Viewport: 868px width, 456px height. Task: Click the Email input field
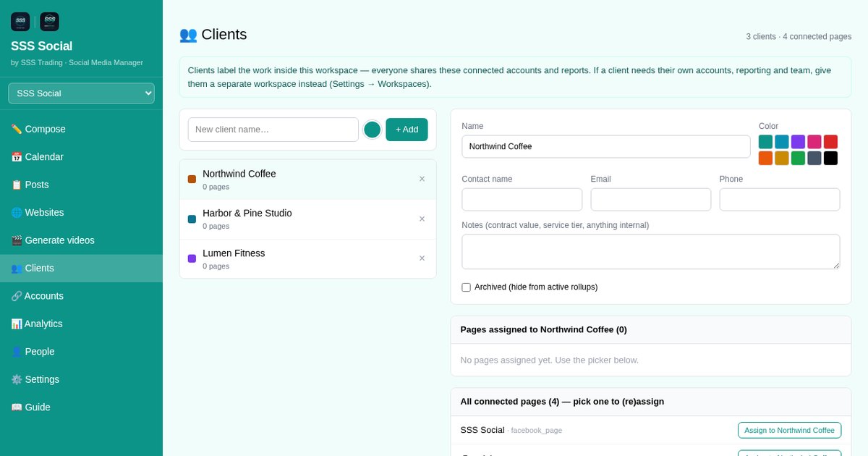coord(651,200)
